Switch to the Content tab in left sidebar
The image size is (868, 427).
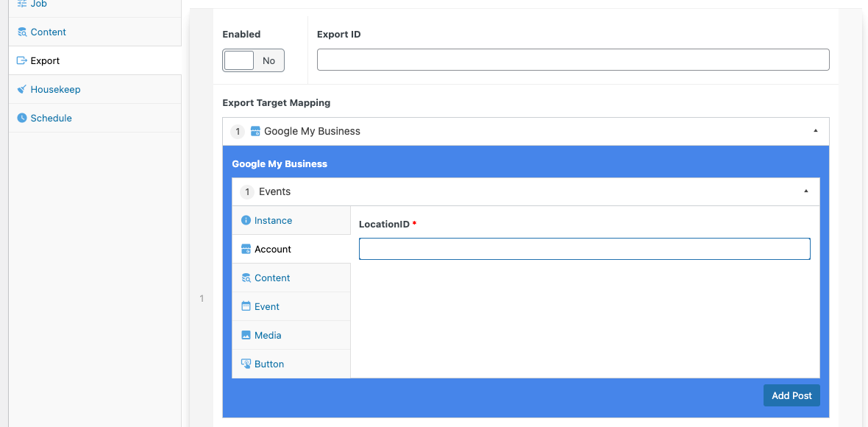pos(95,32)
